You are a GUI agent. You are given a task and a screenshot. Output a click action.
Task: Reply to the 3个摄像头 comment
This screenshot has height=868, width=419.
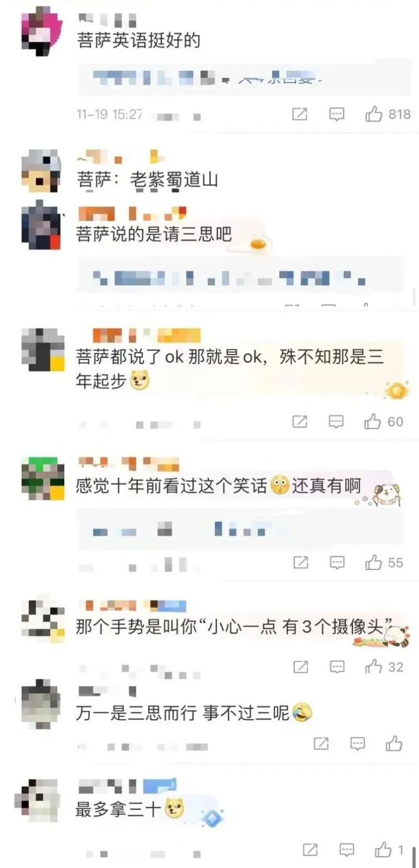coord(337,666)
